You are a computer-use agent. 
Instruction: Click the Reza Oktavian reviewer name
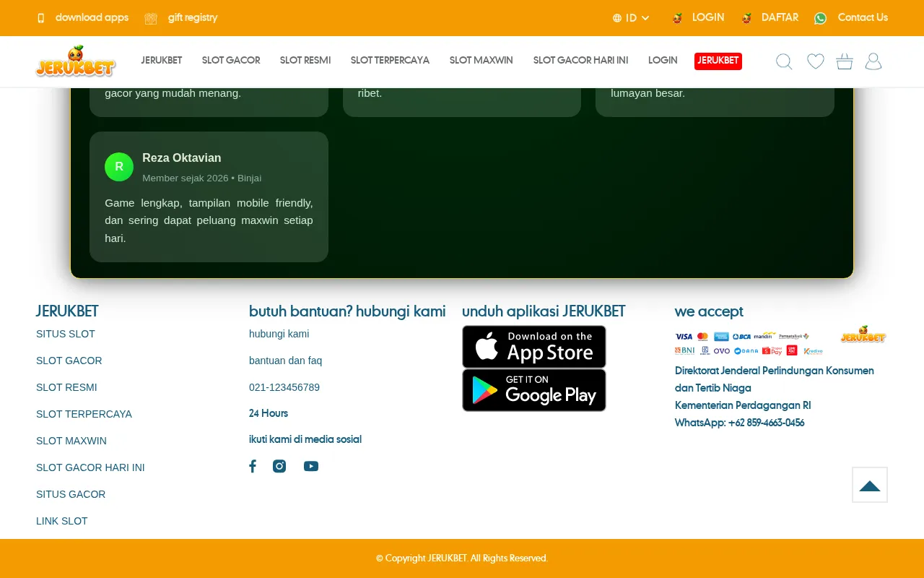coord(182,158)
